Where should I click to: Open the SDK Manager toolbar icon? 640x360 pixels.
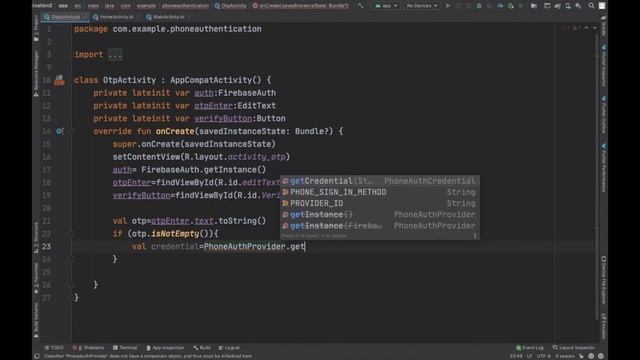[x=578, y=6]
